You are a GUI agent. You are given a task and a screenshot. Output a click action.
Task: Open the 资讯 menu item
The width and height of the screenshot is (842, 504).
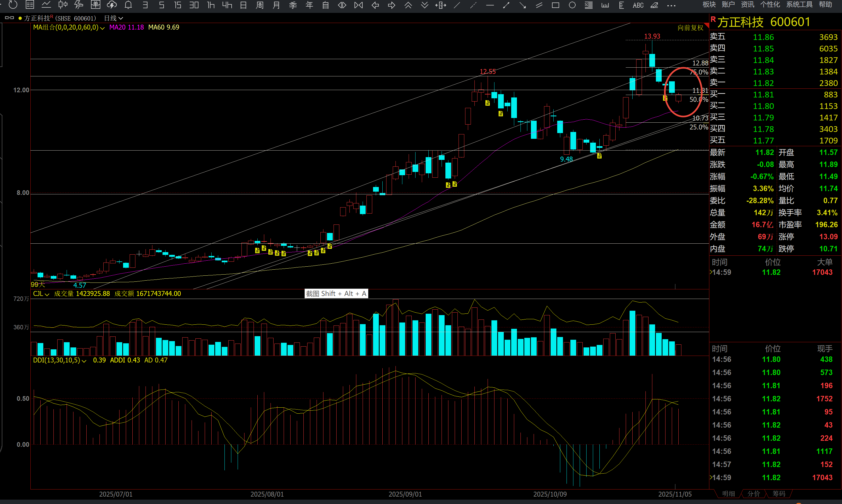[x=747, y=4]
